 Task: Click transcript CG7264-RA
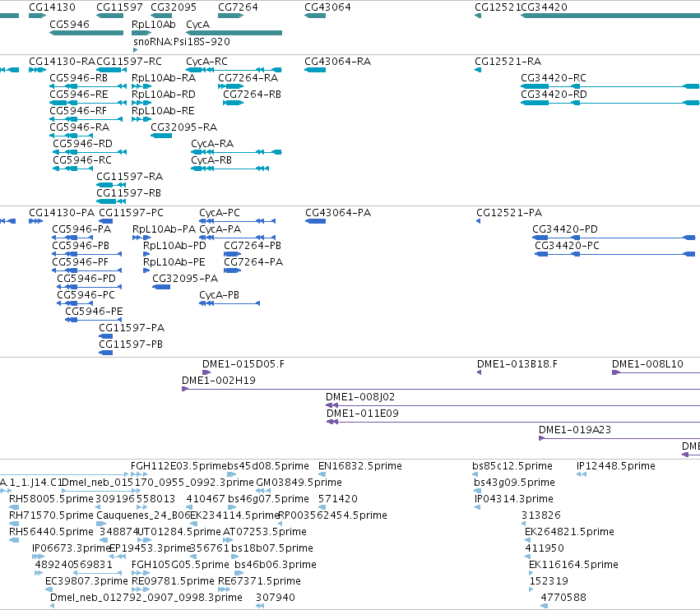coord(248,77)
